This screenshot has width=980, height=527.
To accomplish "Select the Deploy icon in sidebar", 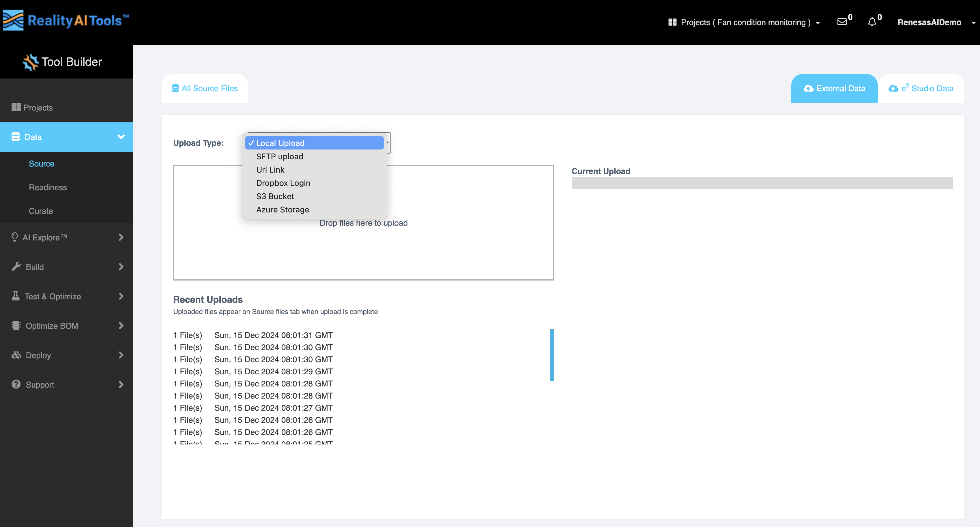I will pos(16,355).
